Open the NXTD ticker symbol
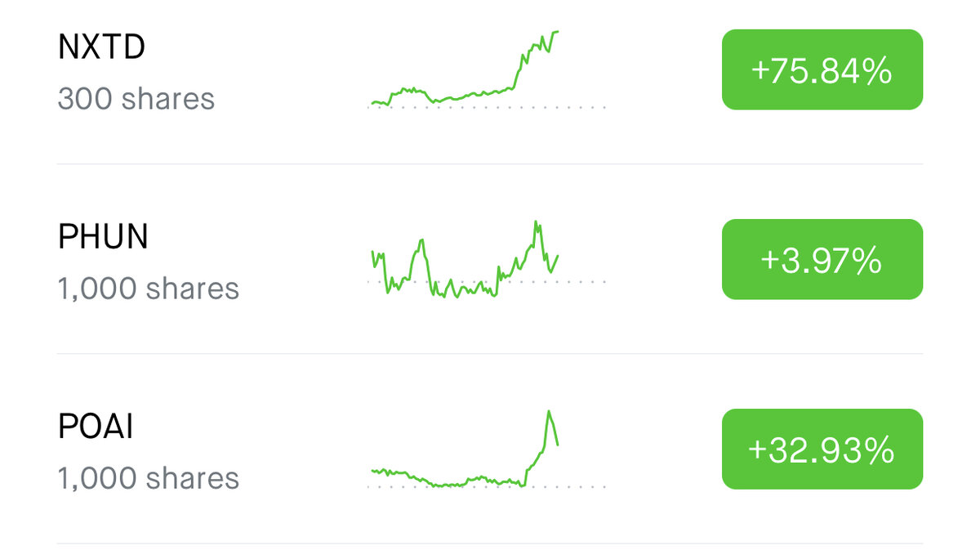980x555 pixels. coord(101,47)
